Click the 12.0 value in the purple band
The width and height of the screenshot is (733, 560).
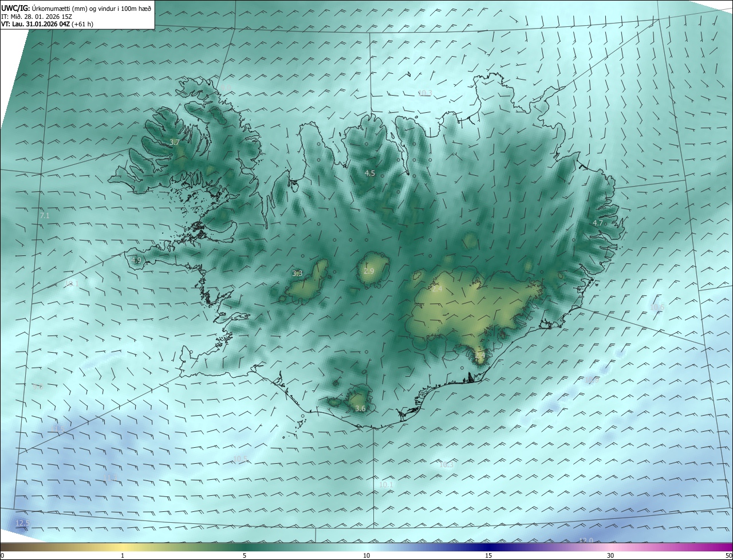[586, 541]
